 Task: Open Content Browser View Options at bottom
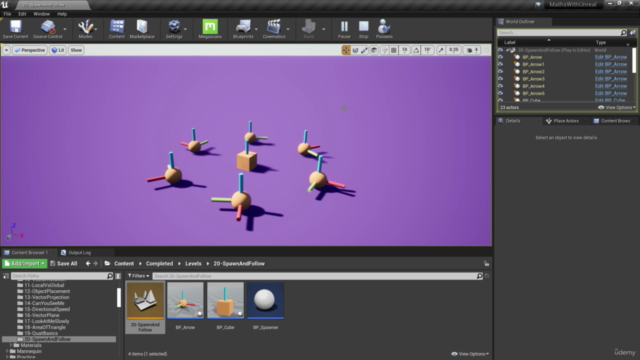[470, 354]
